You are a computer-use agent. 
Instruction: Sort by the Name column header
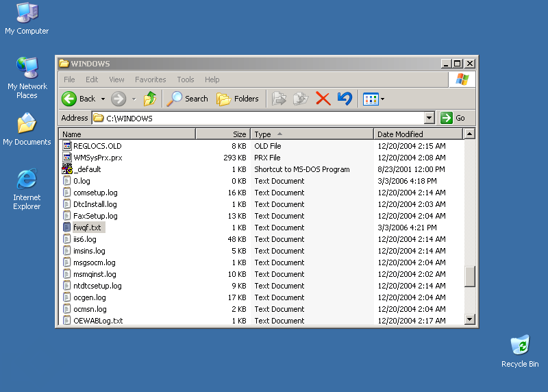pos(127,134)
